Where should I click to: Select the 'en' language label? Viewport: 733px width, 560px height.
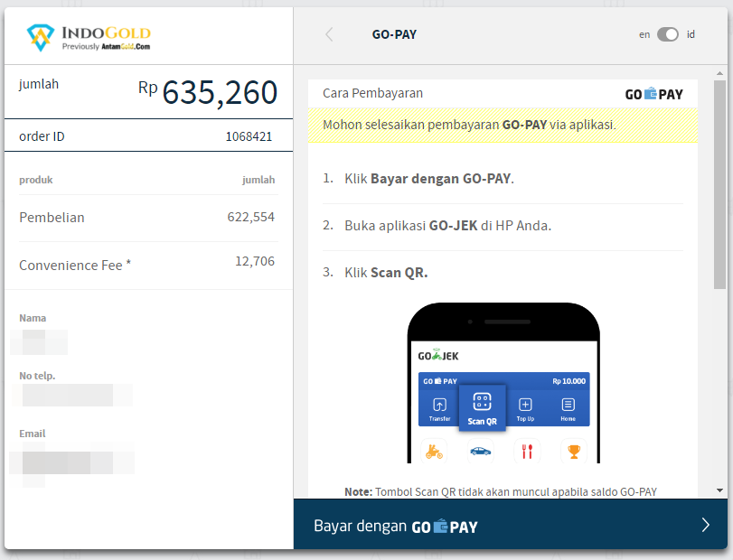(644, 34)
